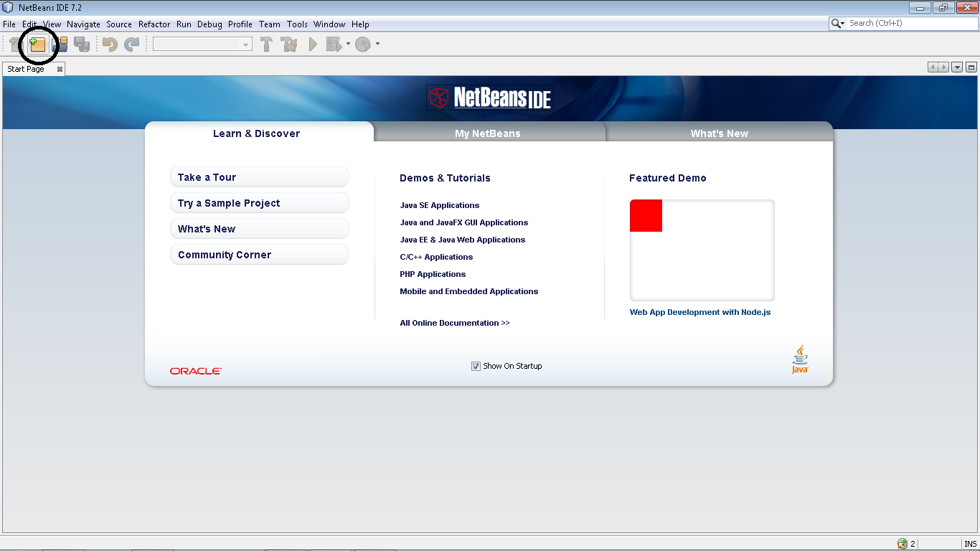Click the Profile Project clock icon

click(363, 44)
